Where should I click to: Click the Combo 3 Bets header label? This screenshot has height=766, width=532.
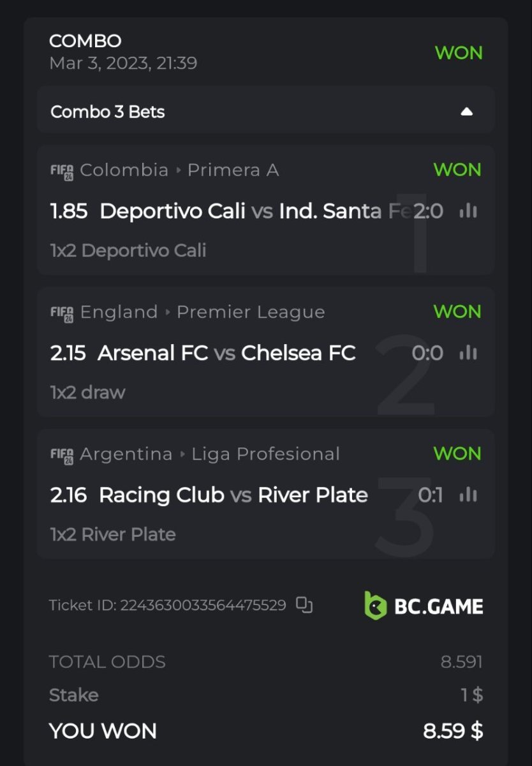[108, 112]
